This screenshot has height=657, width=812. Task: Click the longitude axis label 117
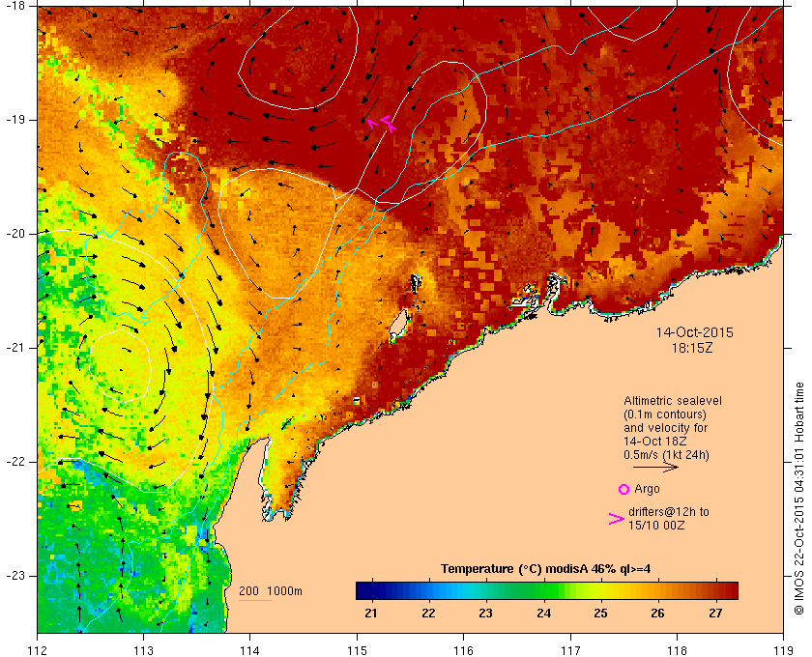pyautogui.click(x=570, y=650)
